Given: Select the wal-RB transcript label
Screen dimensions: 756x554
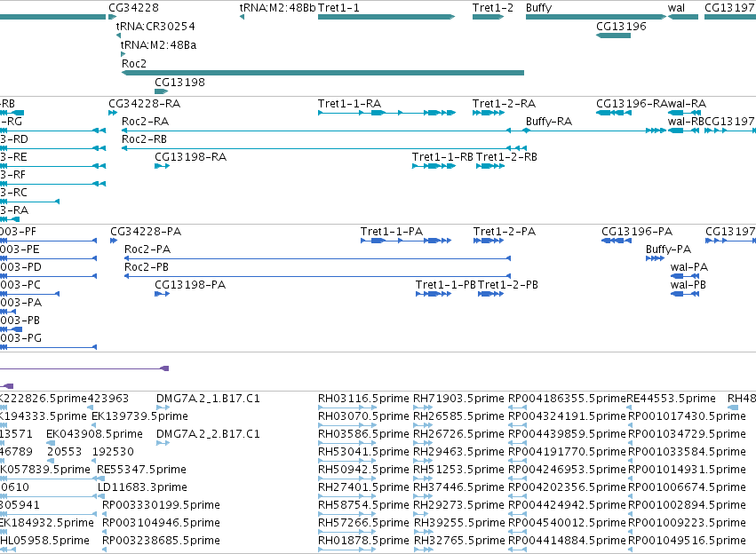Looking at the screenshot, I should point(686,122).
